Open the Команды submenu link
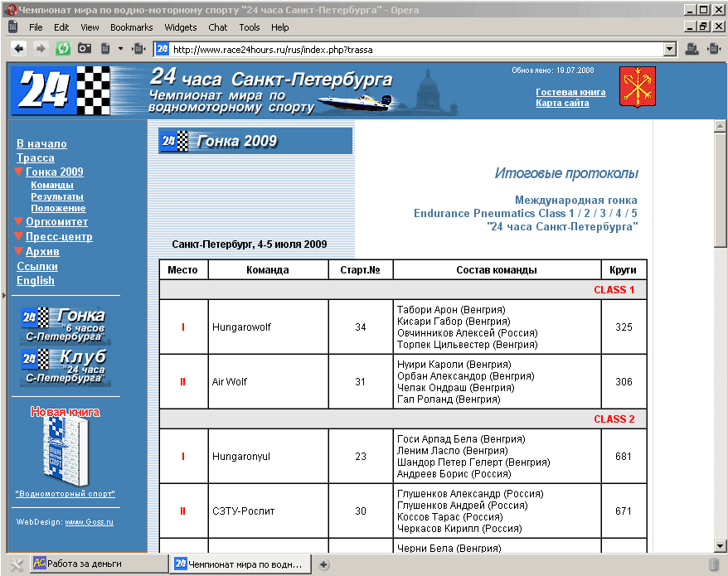This screenshot has width=728, height=576. coord(52,185)
